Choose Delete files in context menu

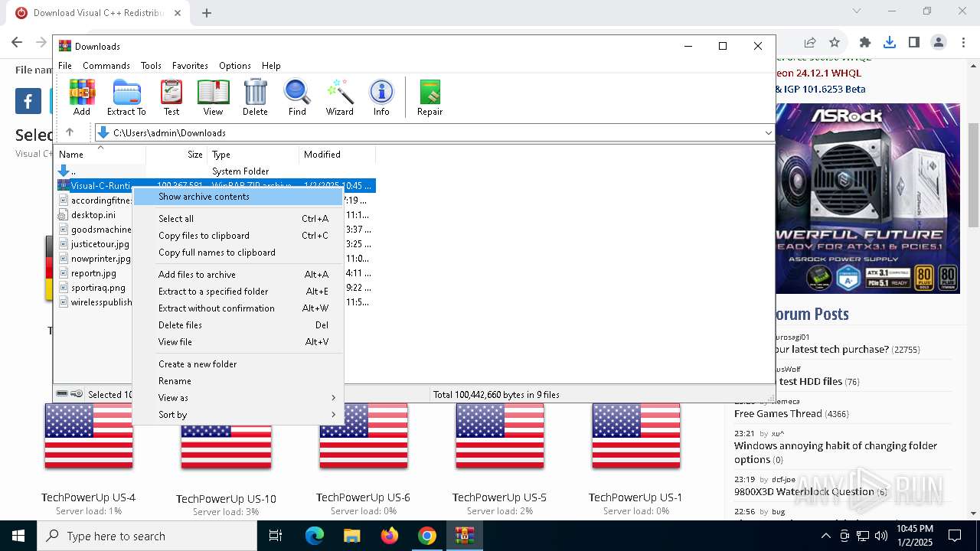point(238,325)
